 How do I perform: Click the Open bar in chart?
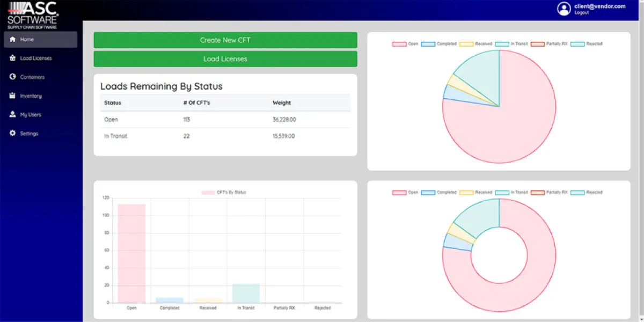coord(131,253)
